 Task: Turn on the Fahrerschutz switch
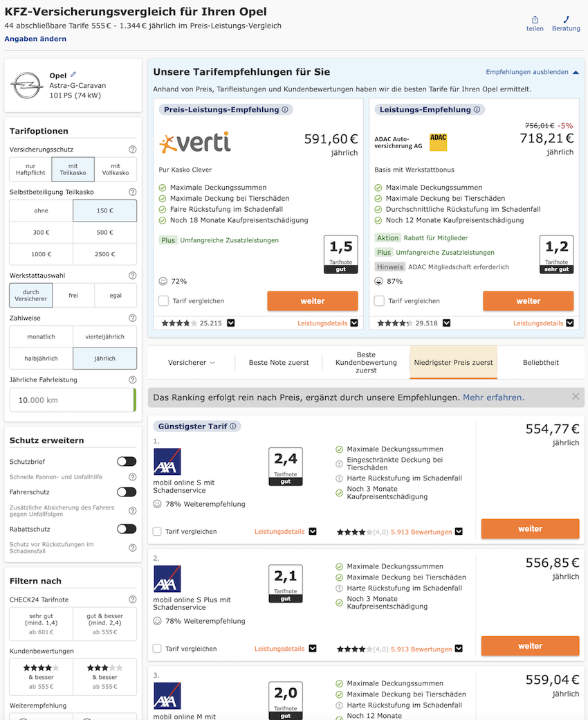(x=127, y=492)
